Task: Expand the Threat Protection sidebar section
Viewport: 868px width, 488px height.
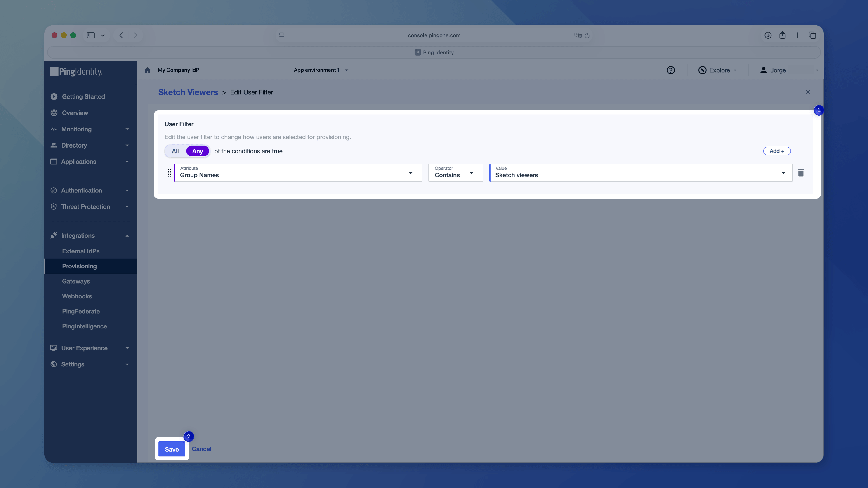Action: click(x=127, y=207)
